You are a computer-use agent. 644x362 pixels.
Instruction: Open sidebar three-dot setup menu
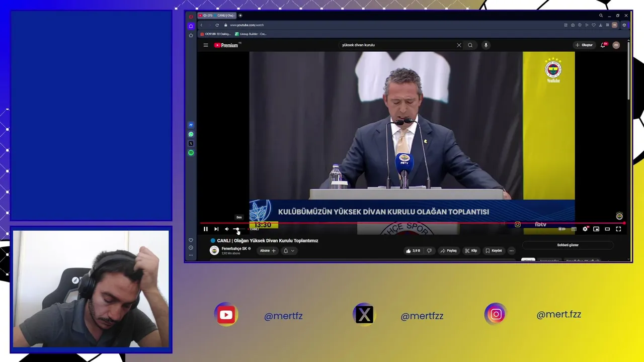click(x=191, y=255)
